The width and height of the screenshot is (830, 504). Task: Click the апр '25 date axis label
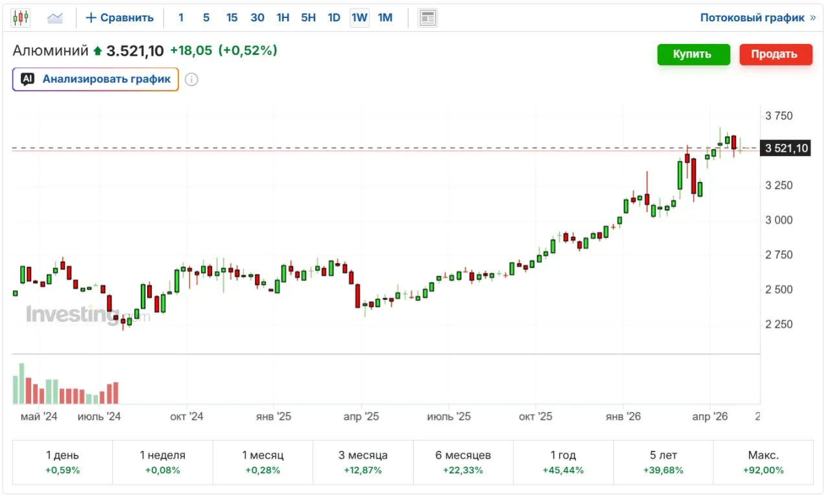(361, 416)
